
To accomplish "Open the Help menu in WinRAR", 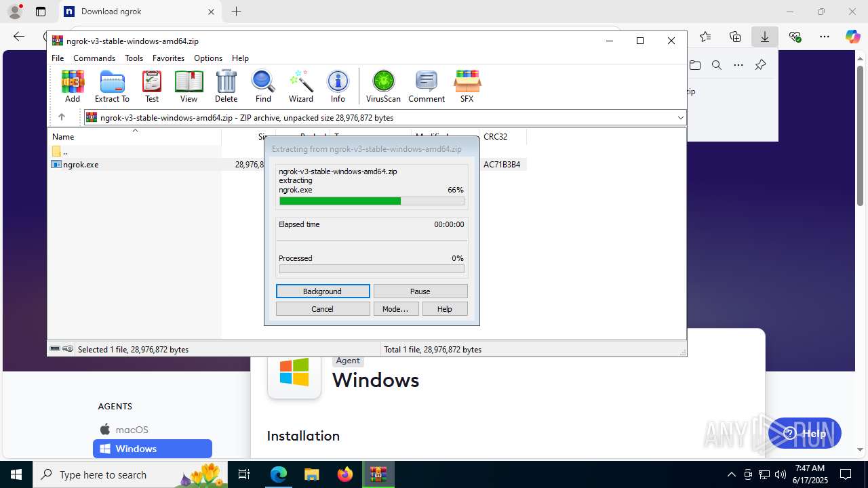I will point(240,58).
